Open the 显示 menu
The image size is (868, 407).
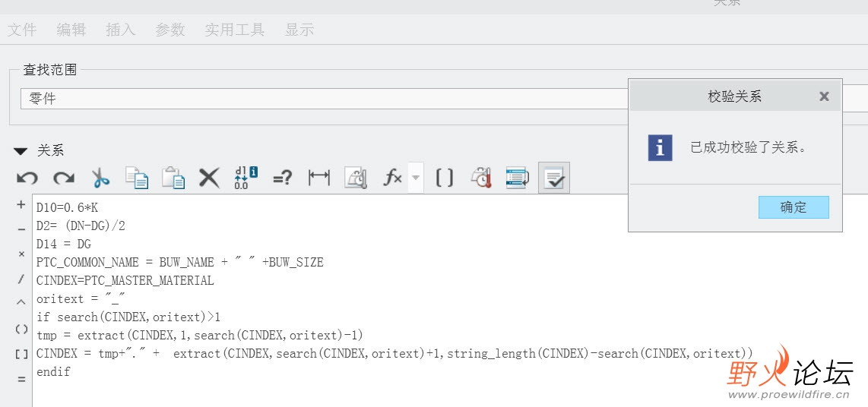click(x=299, y=30)
